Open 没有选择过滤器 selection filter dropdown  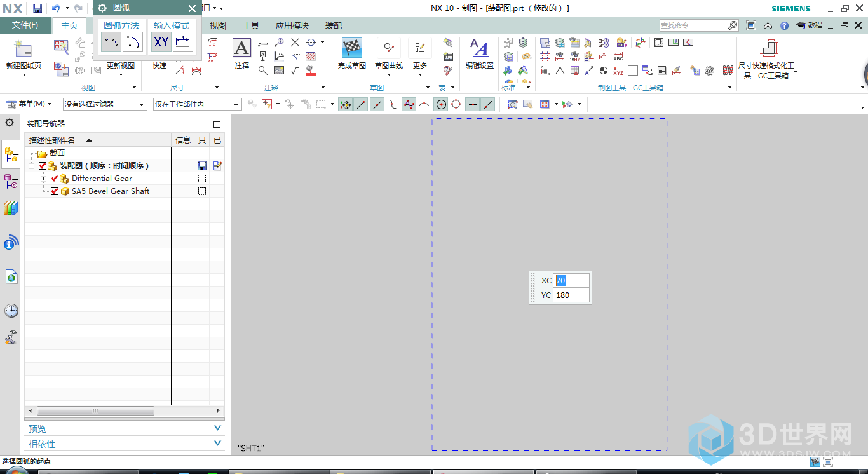pyautogui.click(x=105, y=104)
